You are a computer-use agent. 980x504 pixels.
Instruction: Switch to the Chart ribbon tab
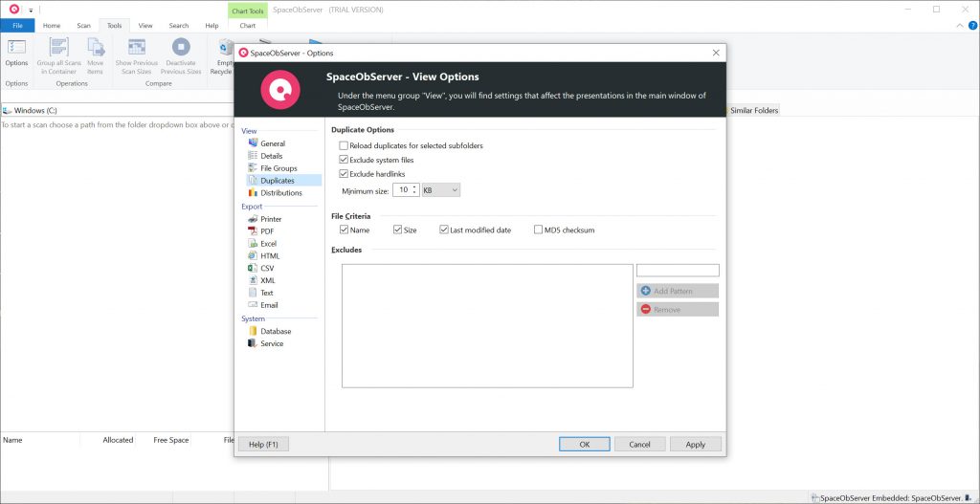[248, 26]
